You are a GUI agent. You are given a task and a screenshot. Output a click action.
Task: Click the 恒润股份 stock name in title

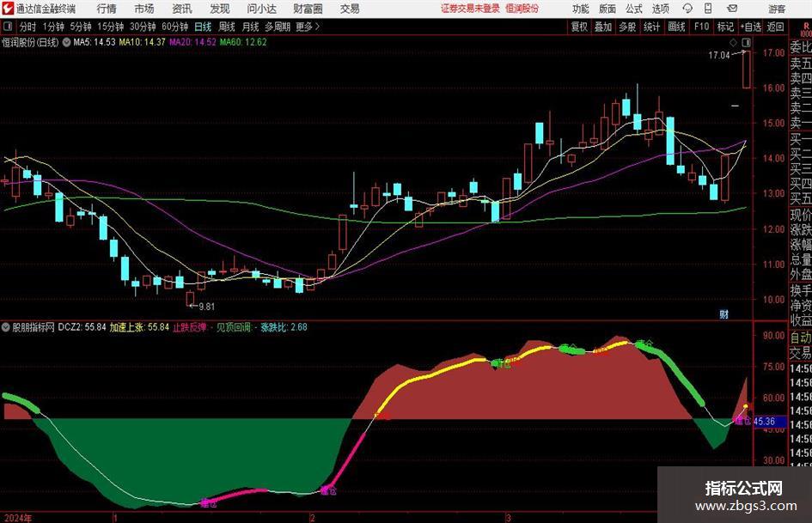tap(522, 9)
